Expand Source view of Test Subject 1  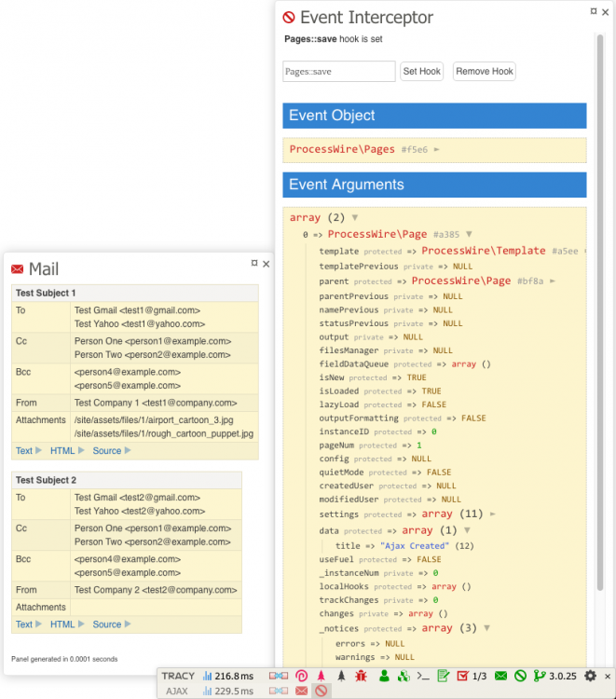pos(112,451)
